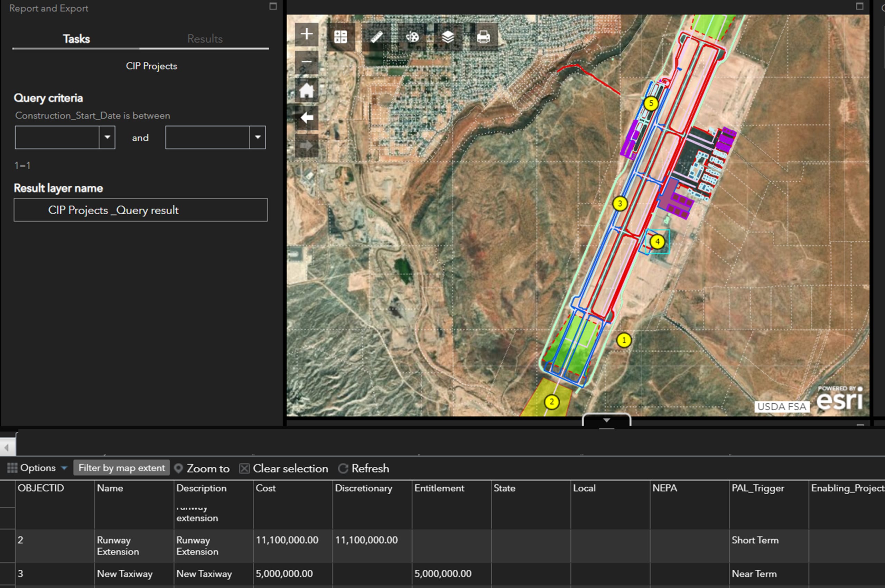
Task: Switch to the Results tab
Action: pos(205,39)
